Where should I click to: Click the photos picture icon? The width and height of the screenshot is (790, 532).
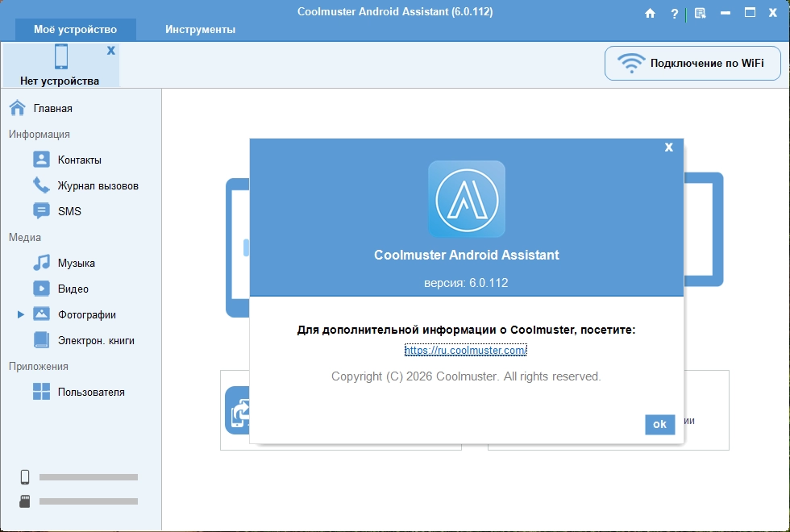[x=41, y=314]
